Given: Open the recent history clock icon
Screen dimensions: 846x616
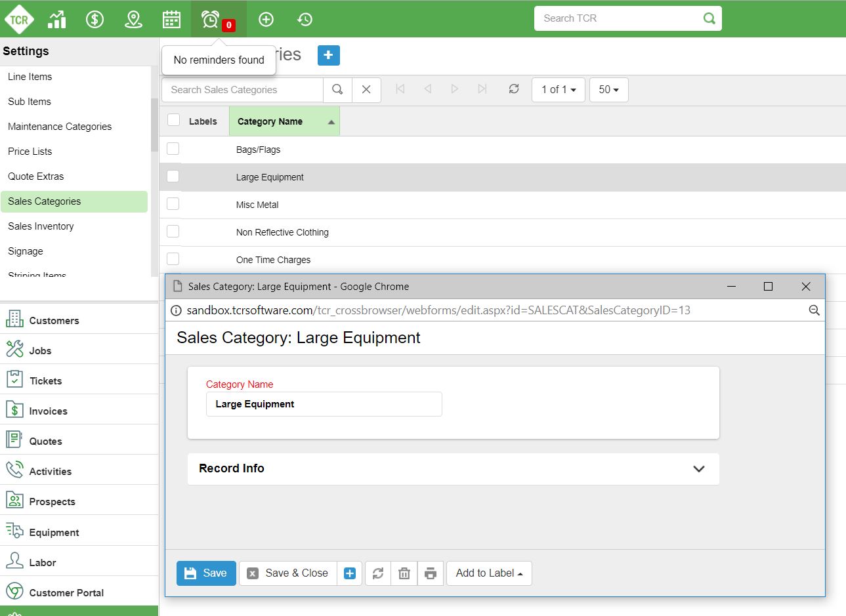Looking at the screenshot, I should click(305, 20).
